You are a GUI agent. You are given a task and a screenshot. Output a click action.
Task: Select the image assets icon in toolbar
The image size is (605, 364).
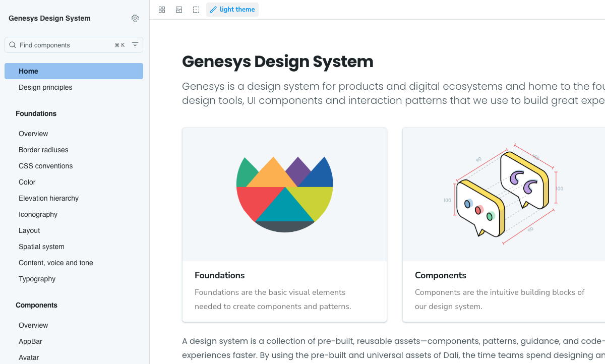tap(178, 9)
